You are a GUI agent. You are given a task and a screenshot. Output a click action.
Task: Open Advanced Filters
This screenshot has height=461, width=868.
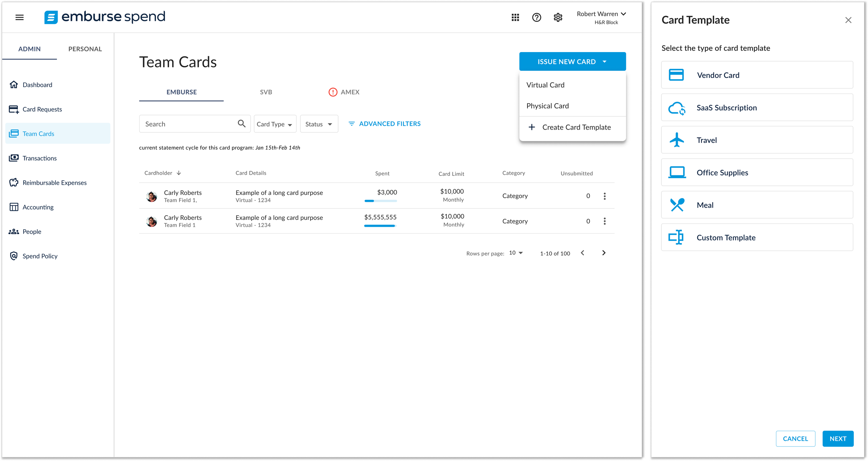(x=384, y=124)
